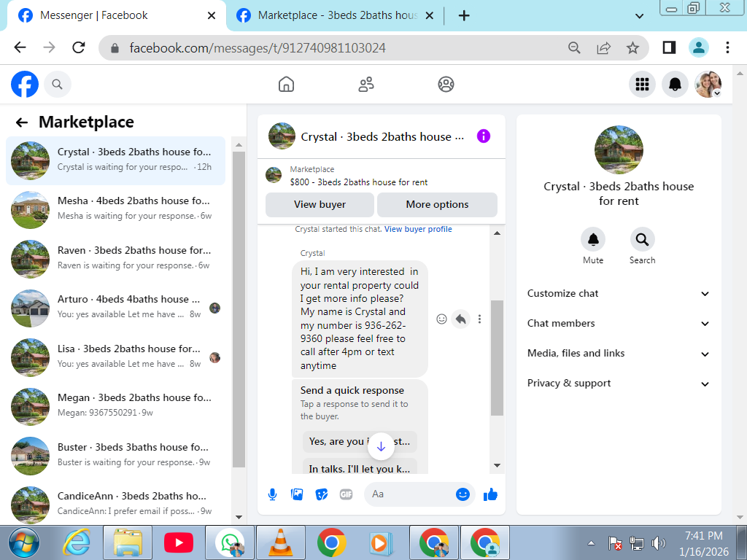The height and width of the screenshot is (560, 747).
Task: Open Mesha 4beds 2baths conversation
Action: pos(116,210)
